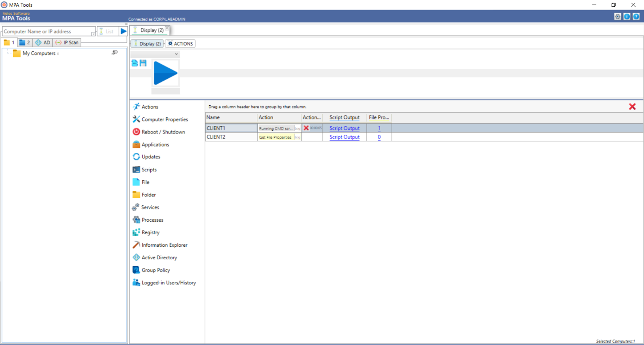The width and height of the screenshot is (644, 345).
Task: Run with the large blue play button
Action: (165, 73)
